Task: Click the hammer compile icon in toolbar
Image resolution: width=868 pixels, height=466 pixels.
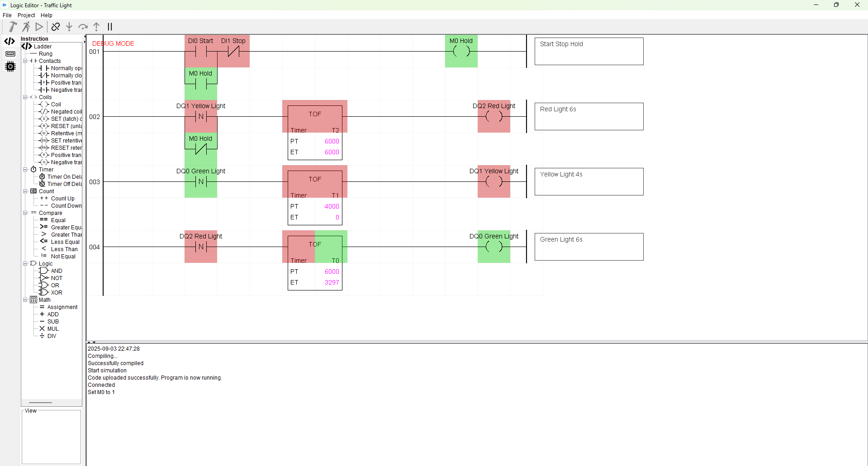Action: click(x=13, y=27)
